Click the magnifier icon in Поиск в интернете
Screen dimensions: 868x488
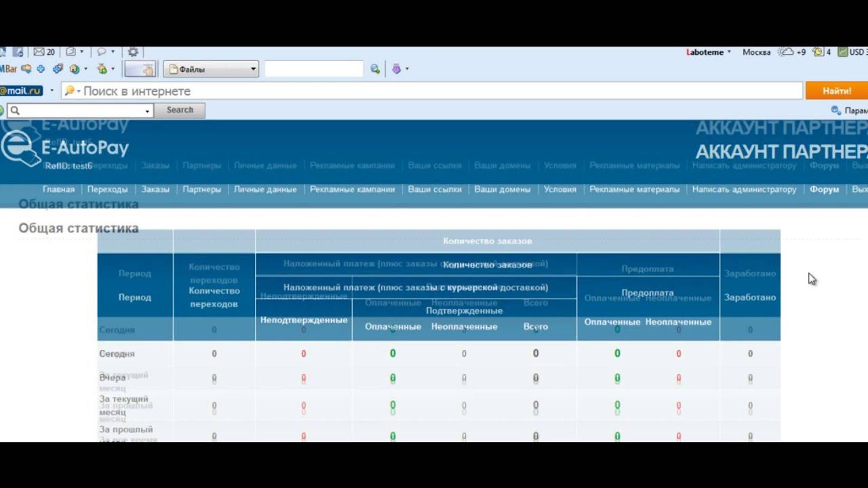click(69, 91)
